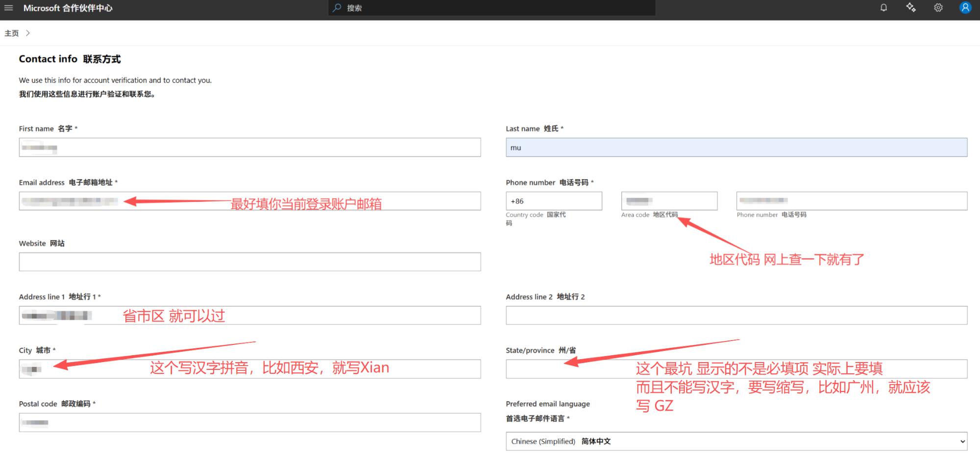The image size is (980, 463).
Task: Click the Microsoft 合作伙伴中心 title
Action: coord(68,8)
